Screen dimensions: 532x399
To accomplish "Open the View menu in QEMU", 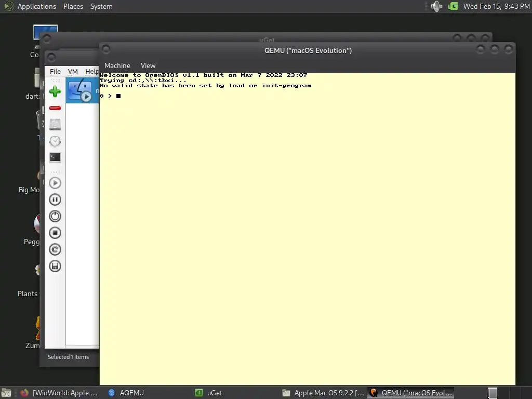I will (148, 65).
